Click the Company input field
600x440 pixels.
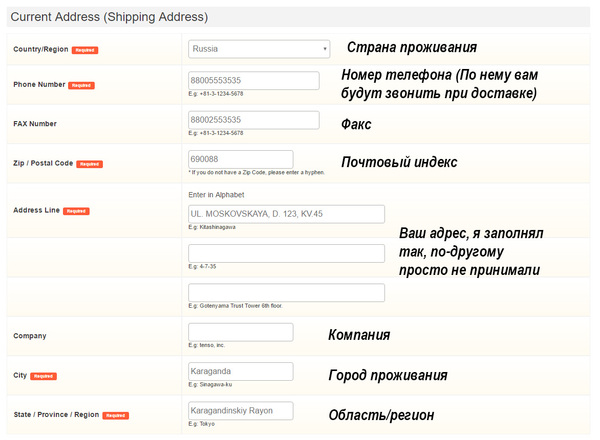[240, 332]
